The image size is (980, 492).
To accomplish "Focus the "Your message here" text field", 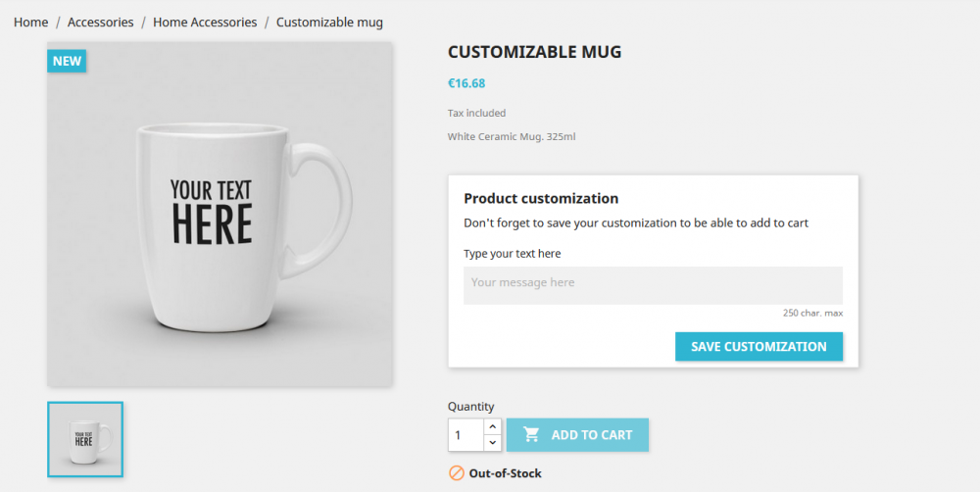I will click(653, 284).
